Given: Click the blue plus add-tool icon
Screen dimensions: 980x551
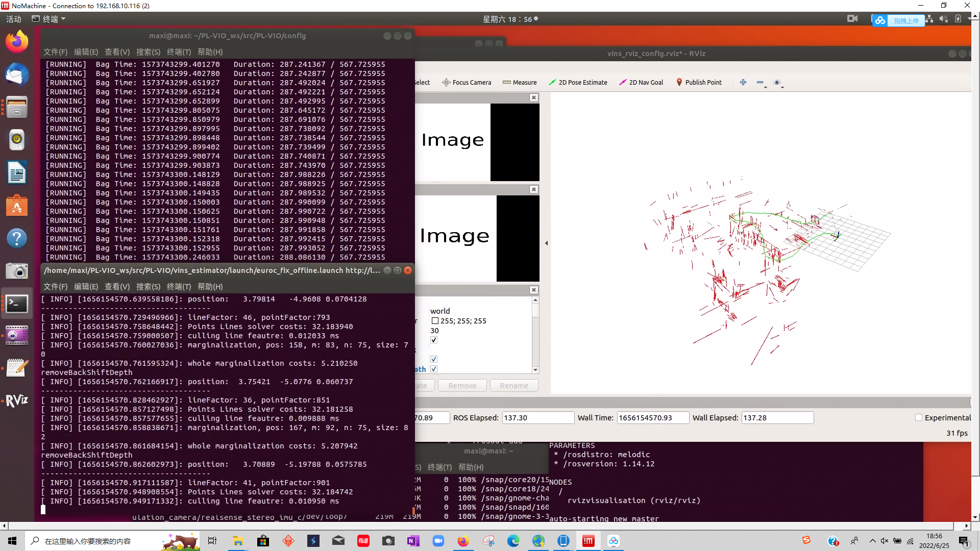Looking at the screenshot, I should click(743, 82).
